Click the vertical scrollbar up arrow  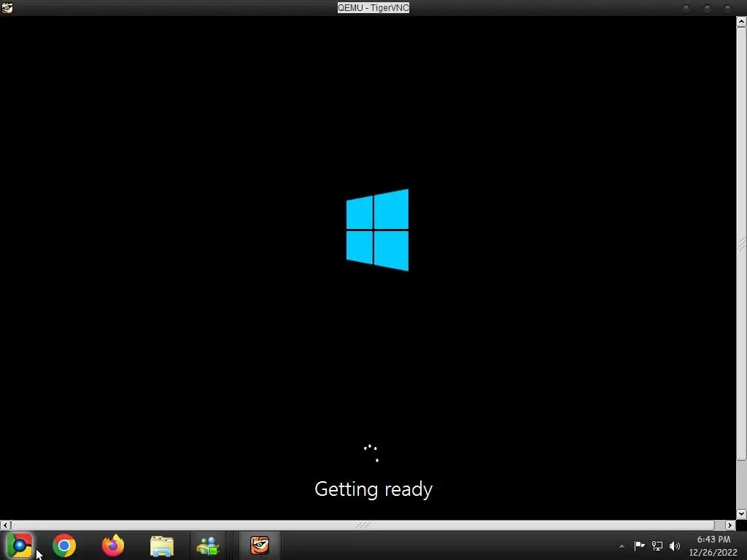741,21
